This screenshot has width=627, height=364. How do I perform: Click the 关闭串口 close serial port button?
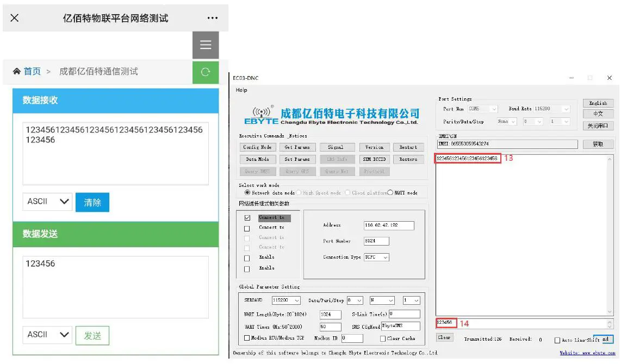598,126
